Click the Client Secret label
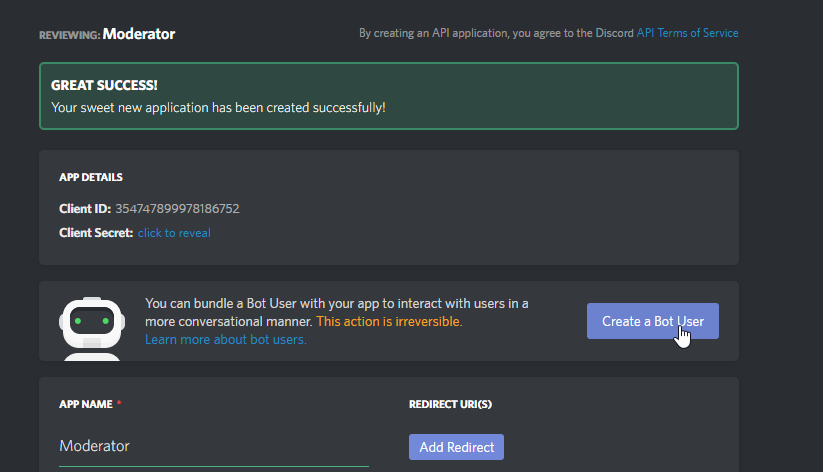The width and height of the screenshot is (823, 472). (96, 233)
